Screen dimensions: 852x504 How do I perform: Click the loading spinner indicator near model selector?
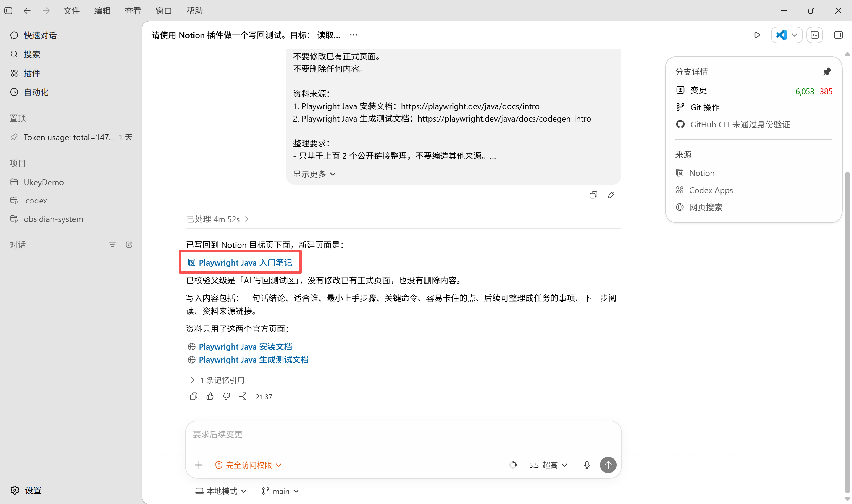[513, 465]
